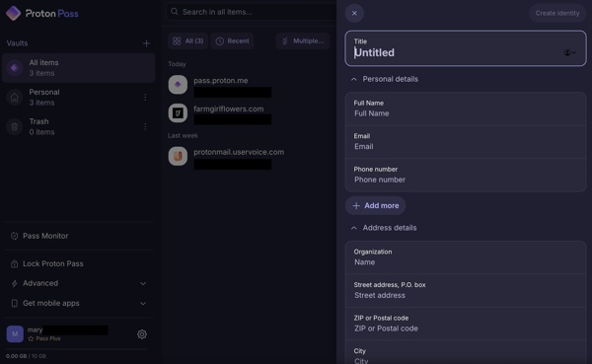The width and height of the screenshot is (592, 364).
Task: Expand the Advanced section
Action: 79,283
